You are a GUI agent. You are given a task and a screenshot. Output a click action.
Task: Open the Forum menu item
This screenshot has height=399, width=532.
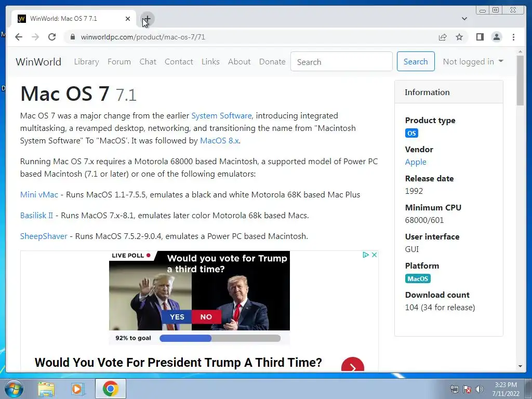pyautogui.click(x=119, y=62)
